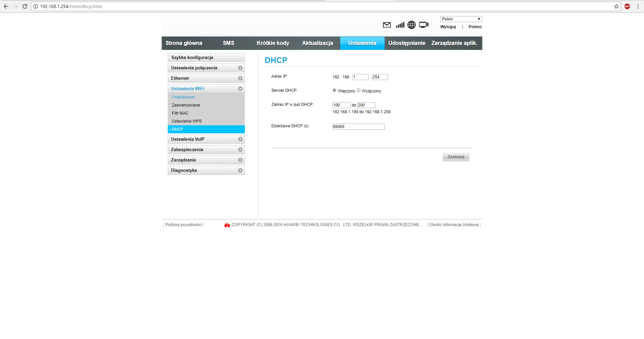Expand the Ustawienia VoIP section
The height and width of the screenshot is (339, 644).
(206, 139)
